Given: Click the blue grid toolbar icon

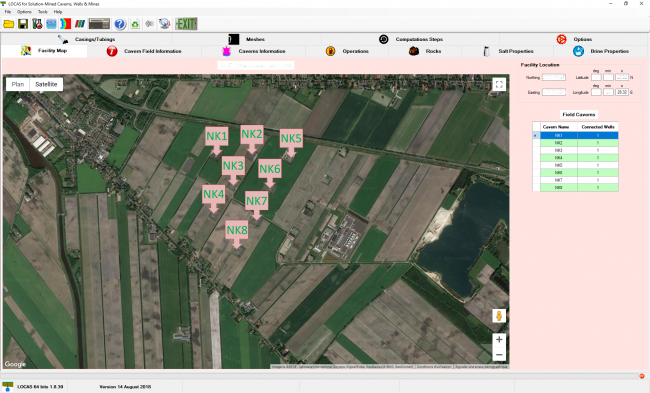Looking at the screenshot, I should [x=51, y=24].
